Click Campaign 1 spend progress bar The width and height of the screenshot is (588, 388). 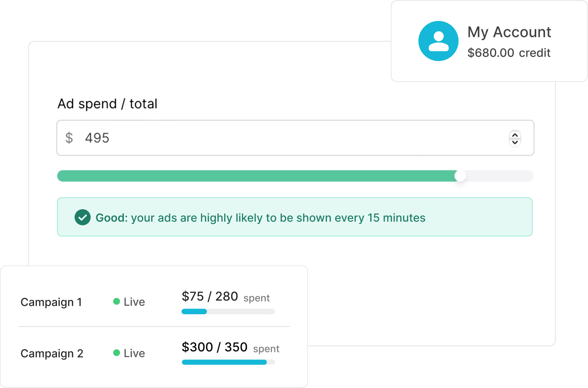(228, 311)
